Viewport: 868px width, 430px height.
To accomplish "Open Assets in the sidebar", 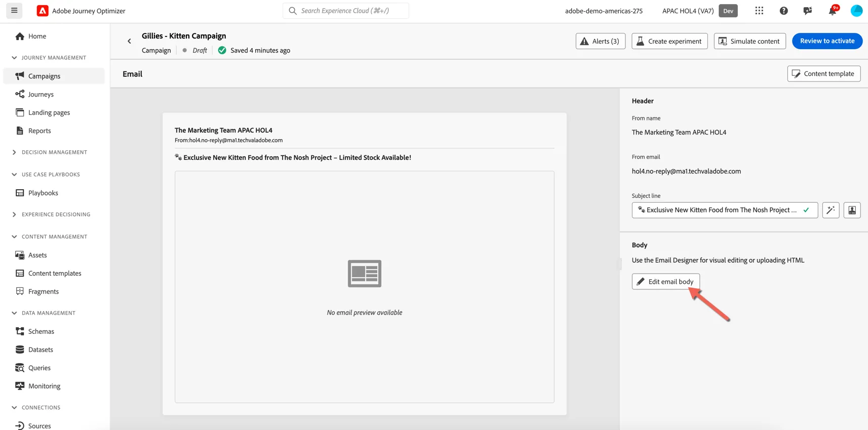I will tap(54, 255).
